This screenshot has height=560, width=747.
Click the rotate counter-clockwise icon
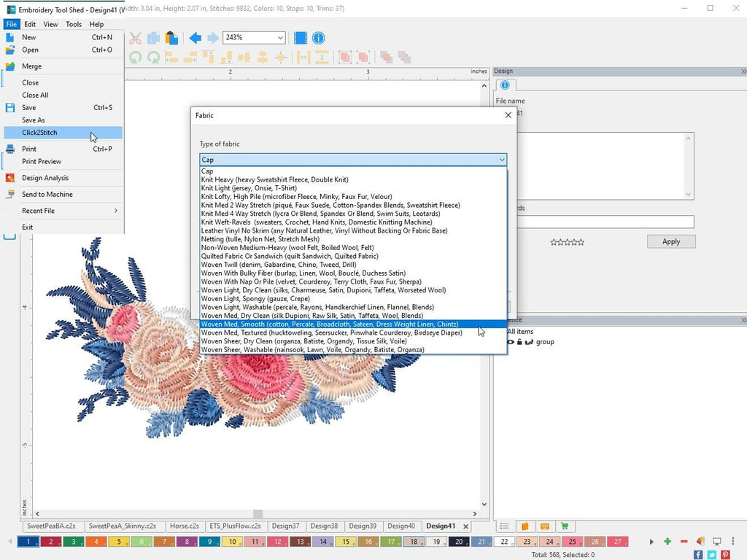point(135,58)
